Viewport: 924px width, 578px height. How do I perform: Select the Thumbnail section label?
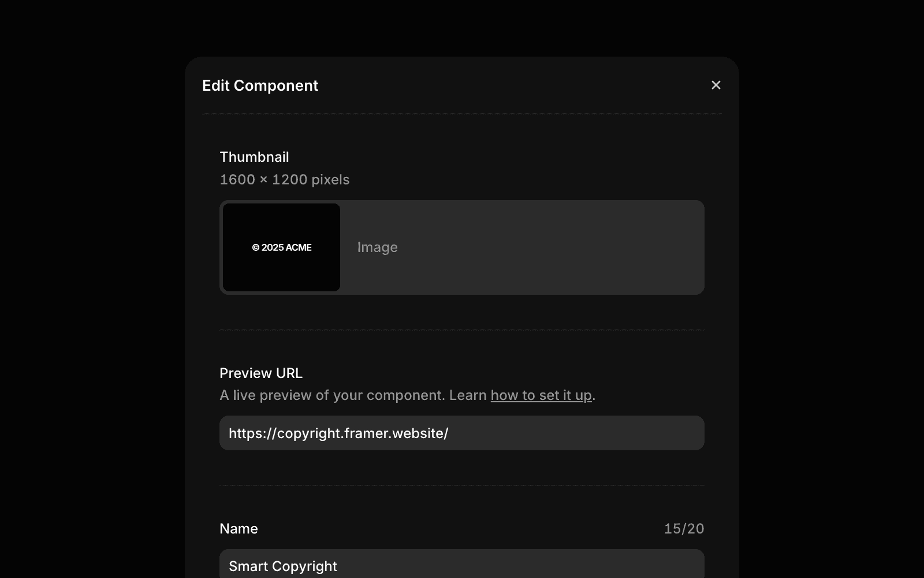click(x=254, y=156)
